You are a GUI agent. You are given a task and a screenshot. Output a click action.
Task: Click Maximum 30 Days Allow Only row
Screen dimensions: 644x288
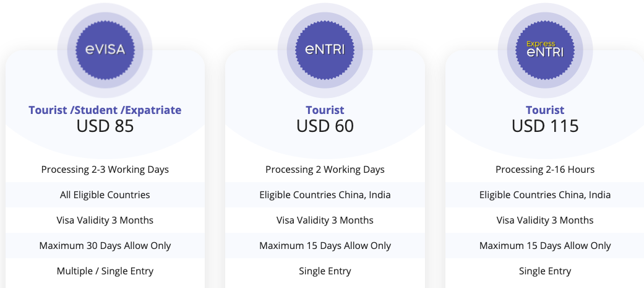pyautogui.click(x=105, y=246)
